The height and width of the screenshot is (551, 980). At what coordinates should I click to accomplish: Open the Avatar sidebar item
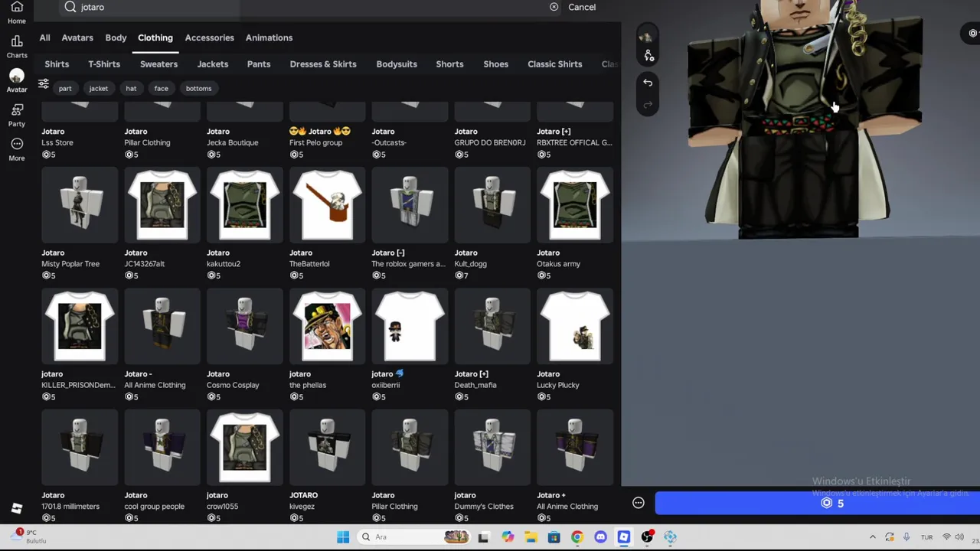point(16,80)
